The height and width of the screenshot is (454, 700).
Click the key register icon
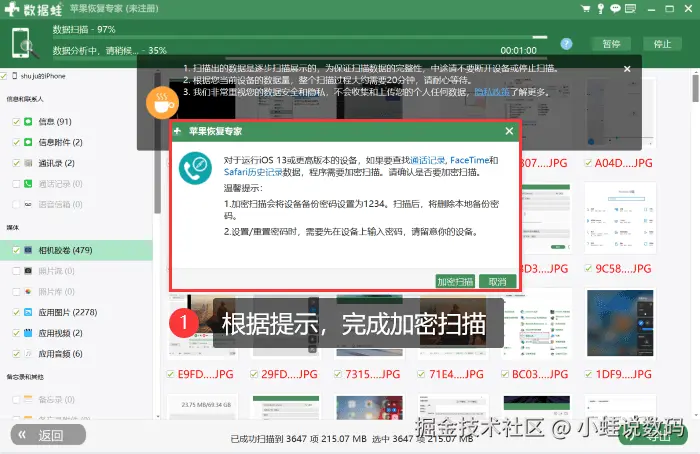(x=601, y=8)
